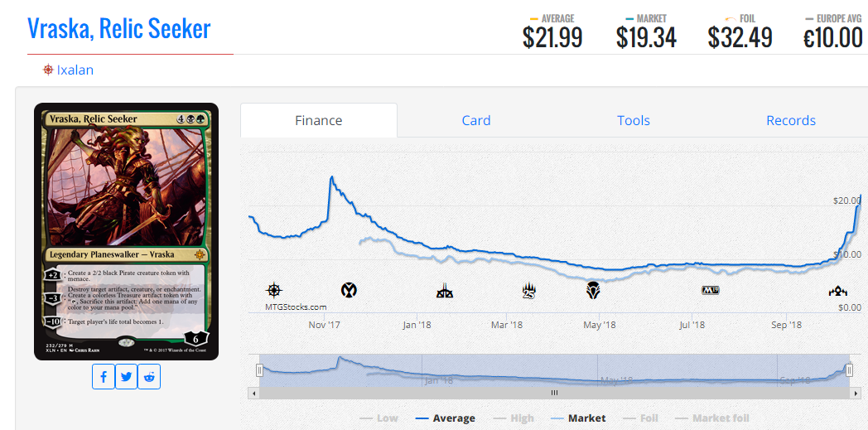Click the $10.00 y-axis label
The image size is (868, 430).
pyautogui.click(x=847, y=254)
